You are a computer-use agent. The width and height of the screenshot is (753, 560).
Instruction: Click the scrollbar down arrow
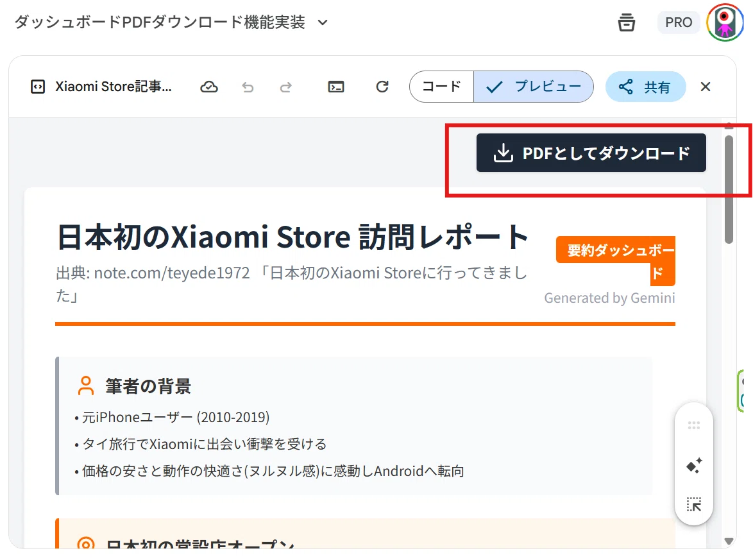coord(729,541)
